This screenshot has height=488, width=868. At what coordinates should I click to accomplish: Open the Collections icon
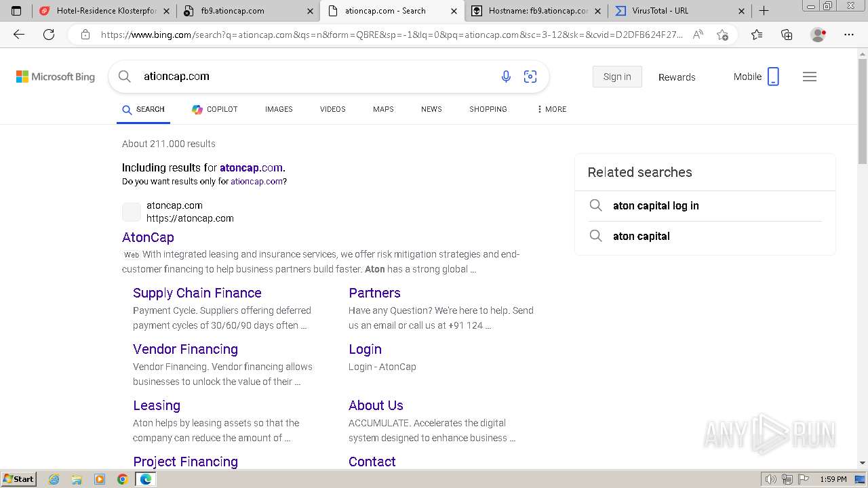tap(787, 35)
